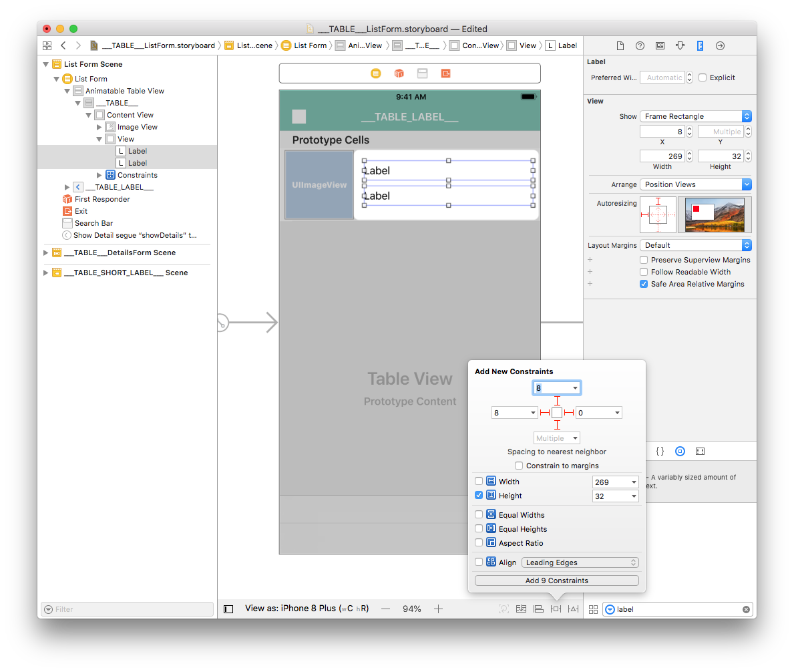This screenshot has height=672, width=794.
Task: Click the Width field showing 269
Action: [x=662, y=156]
